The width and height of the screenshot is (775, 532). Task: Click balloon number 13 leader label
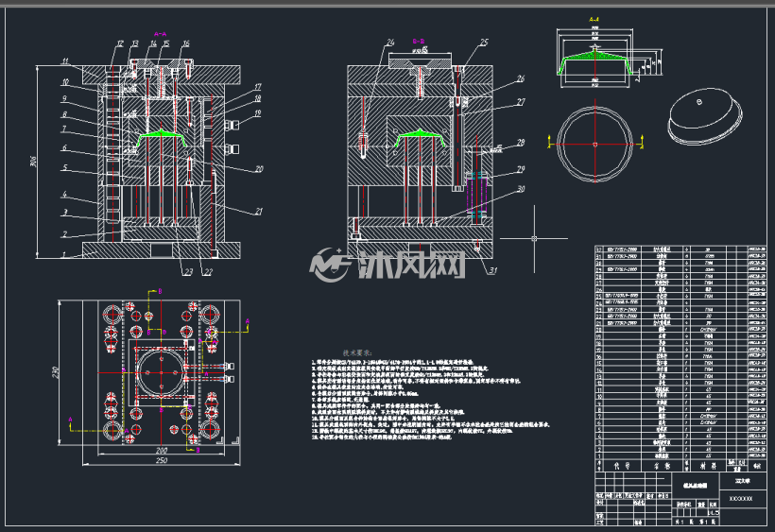(134, 44)
